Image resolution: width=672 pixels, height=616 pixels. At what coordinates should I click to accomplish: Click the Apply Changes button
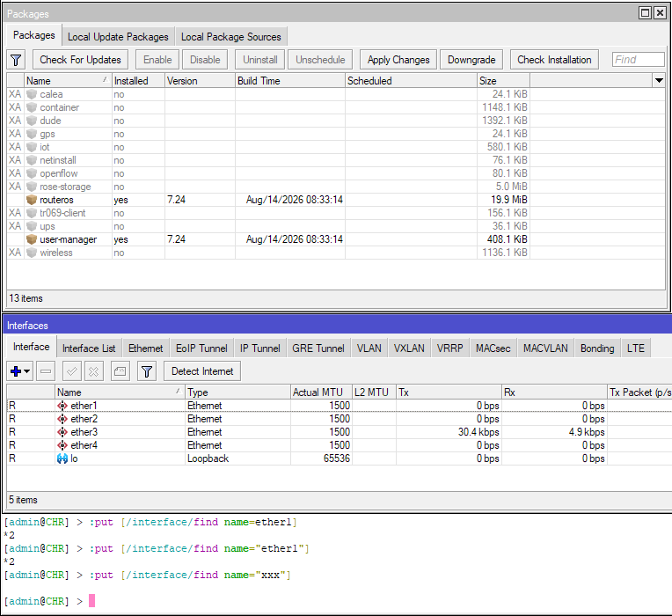[398, 60]
